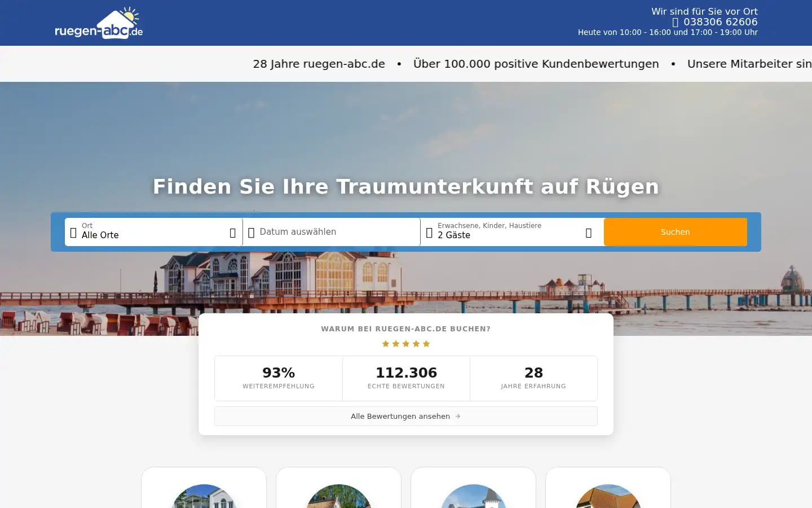Click opening hours text Heute von 10:00 - 16:00
The height and width of the screenshot is (508, 812).
(624, 32)
